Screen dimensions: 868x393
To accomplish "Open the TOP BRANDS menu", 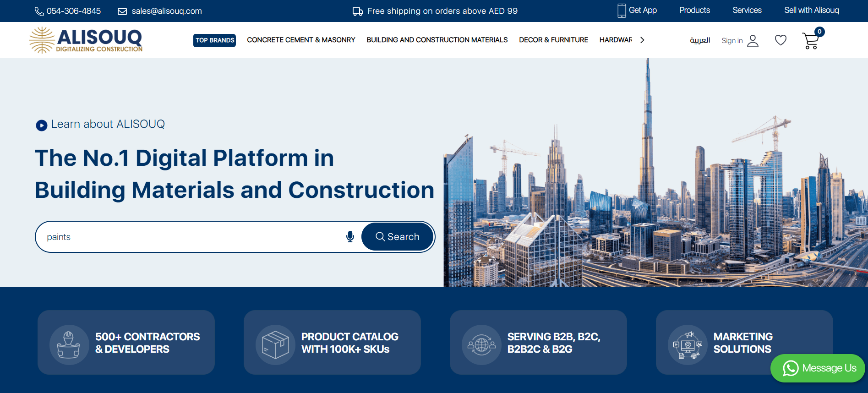I will pos(214,40).
